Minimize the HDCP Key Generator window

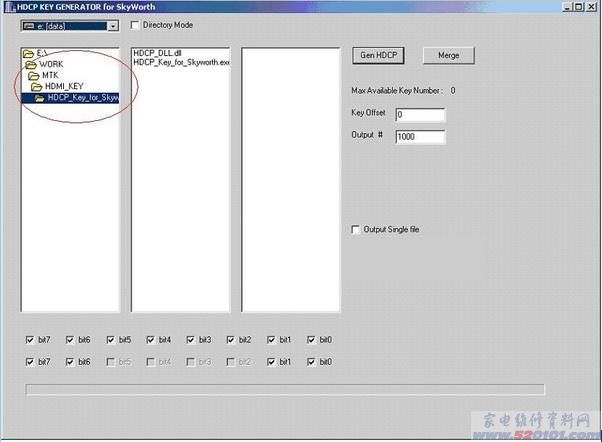pyautogui.click(x=567, y=7)
